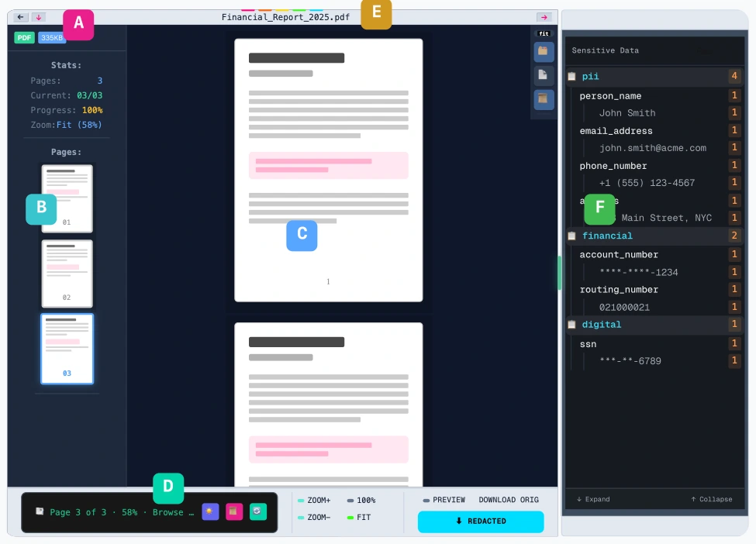Viewport: 756px width, 544px height.
Task: Select the 100% zoom option
Action: pyautogui.click(x=361, y=500)
